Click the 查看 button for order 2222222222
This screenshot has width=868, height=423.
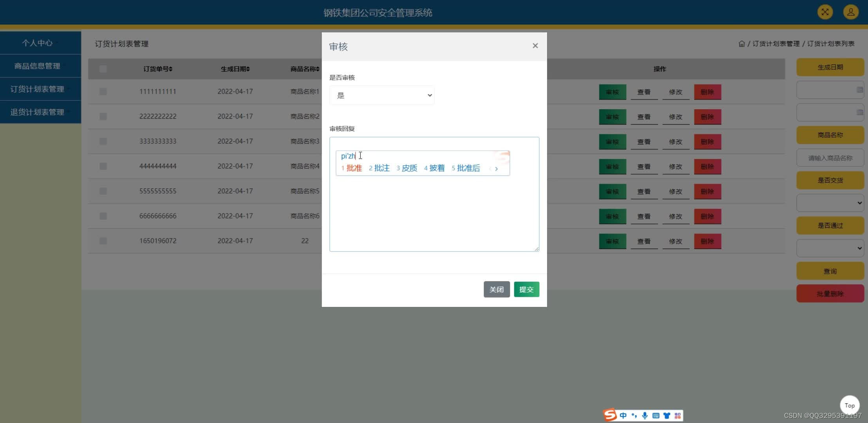643,116
